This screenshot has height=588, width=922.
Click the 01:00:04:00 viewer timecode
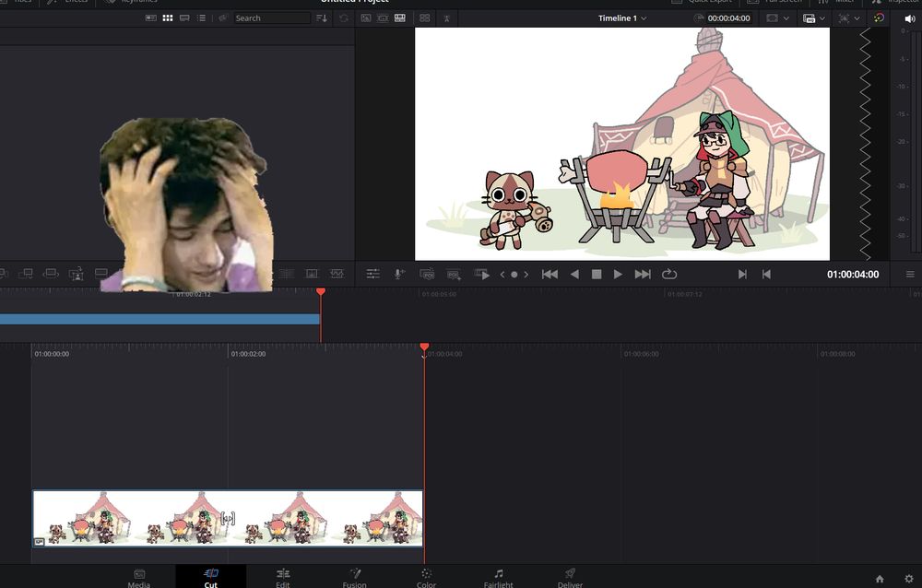click(x=853, y=274)
